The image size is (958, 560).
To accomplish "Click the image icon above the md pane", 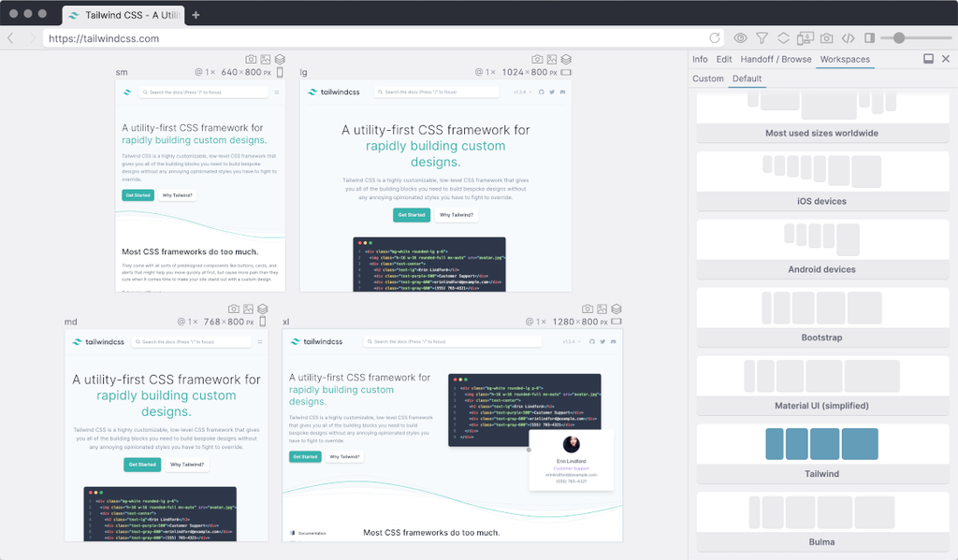I will pyautogui.click(x=248, y=309).
